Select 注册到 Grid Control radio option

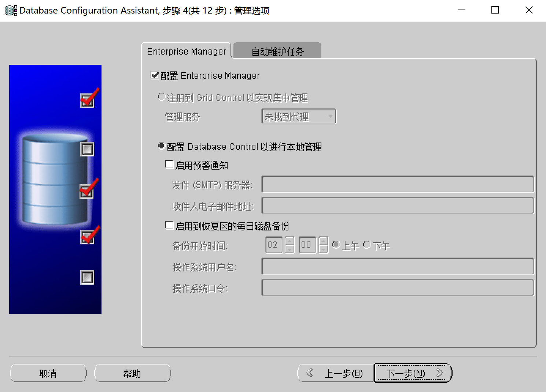coord(162,97)
